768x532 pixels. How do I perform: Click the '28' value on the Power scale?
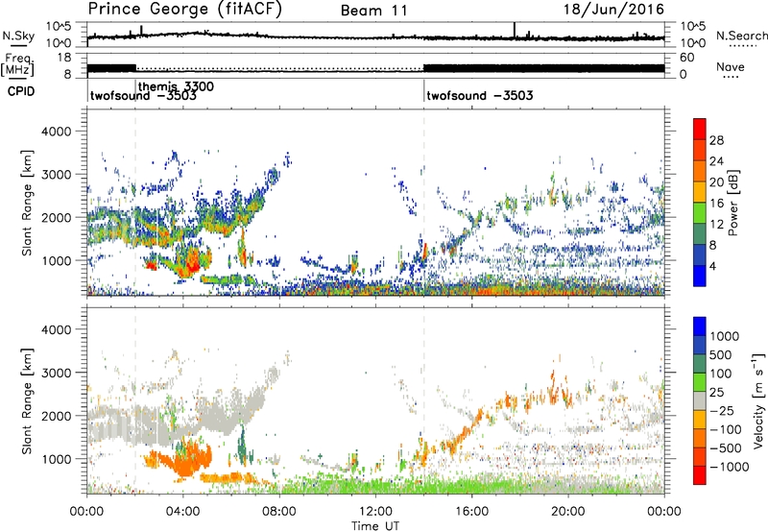[716, 140]
